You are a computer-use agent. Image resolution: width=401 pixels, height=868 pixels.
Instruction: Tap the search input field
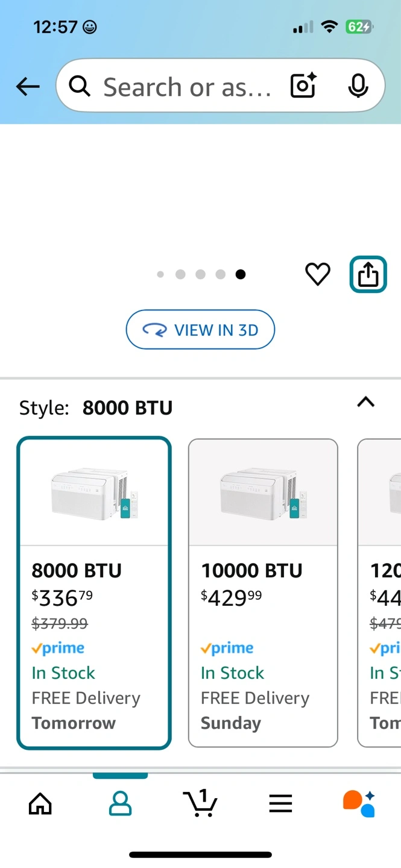tap(187, 87)
